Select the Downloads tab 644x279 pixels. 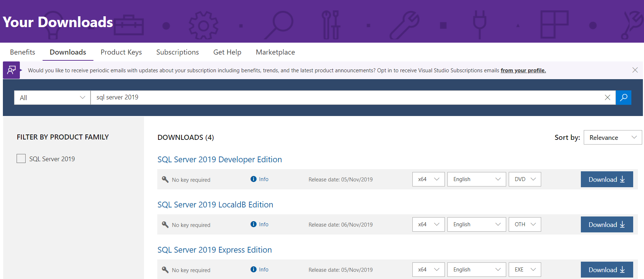[68, 52]
